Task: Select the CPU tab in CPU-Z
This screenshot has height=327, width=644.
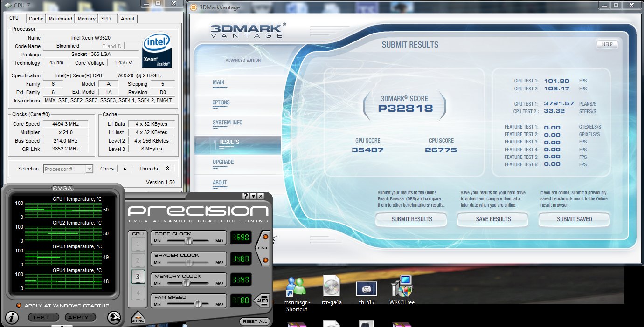Action: pos(14,18)
